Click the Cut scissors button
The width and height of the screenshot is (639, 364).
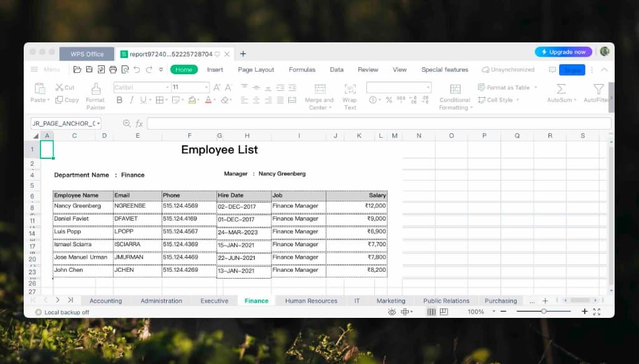click(x=65, y=87)
